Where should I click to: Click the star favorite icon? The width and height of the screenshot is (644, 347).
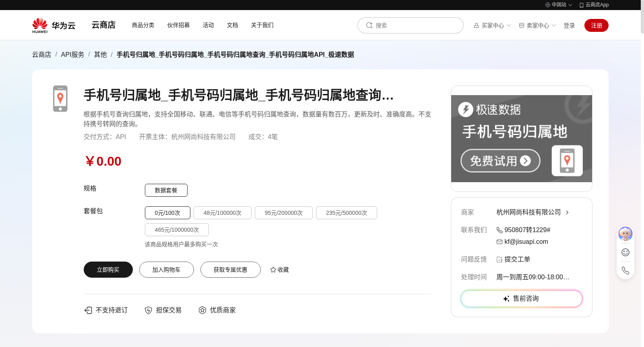coord(273,270)
